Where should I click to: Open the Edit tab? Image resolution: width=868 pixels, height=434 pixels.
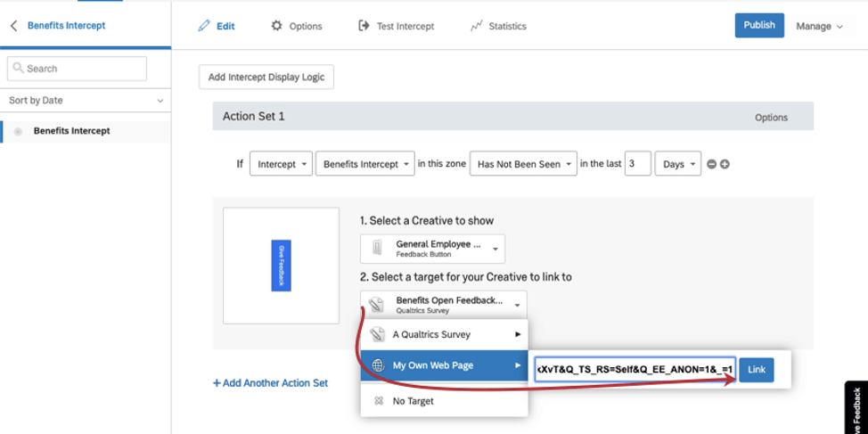click(x=217, y=26)
